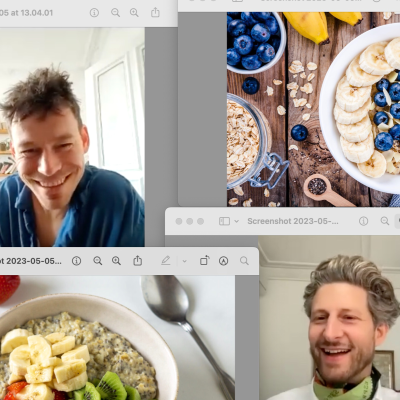Select the "05 at 13.04.01" window title
The image size is (400, 400).
[x=26, y=13]
